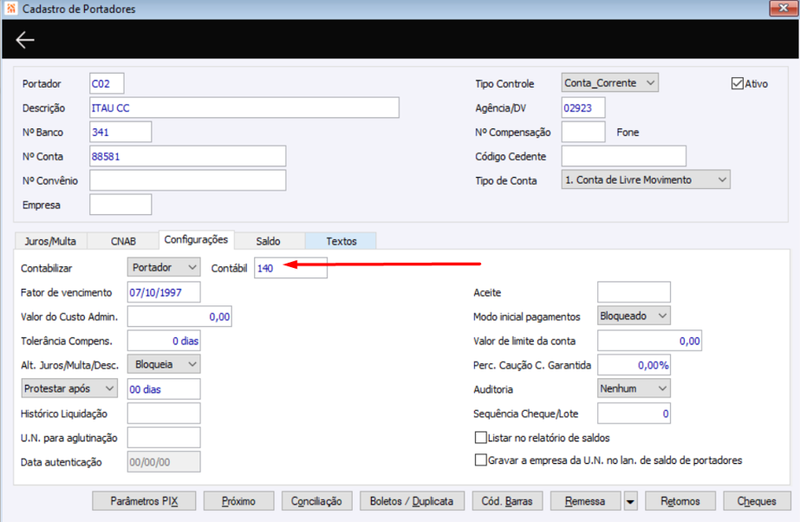Click the Valor do Custo Admin. field
Viewport: 800px width, 522px height.
(x=180, y=316)
